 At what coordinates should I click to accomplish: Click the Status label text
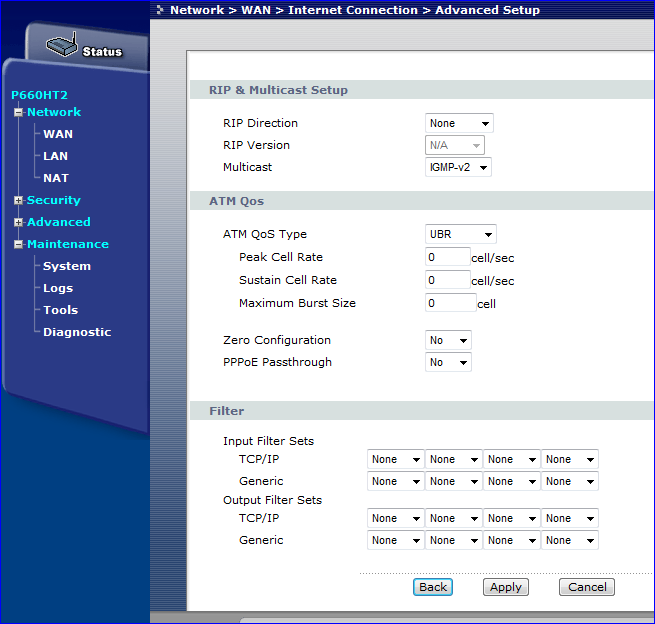(x=102, y=52)
